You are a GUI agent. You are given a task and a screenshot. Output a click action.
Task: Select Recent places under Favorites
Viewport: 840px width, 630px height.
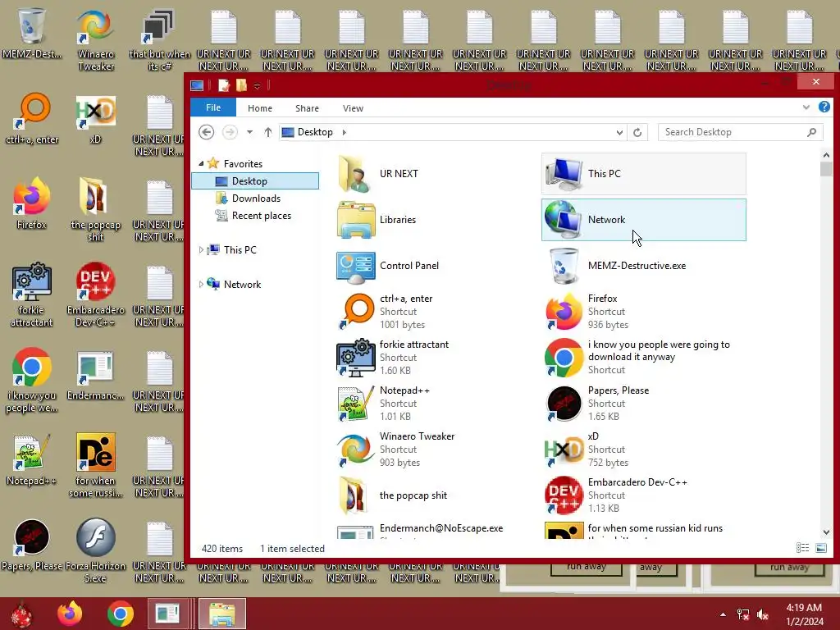(262, 216)
